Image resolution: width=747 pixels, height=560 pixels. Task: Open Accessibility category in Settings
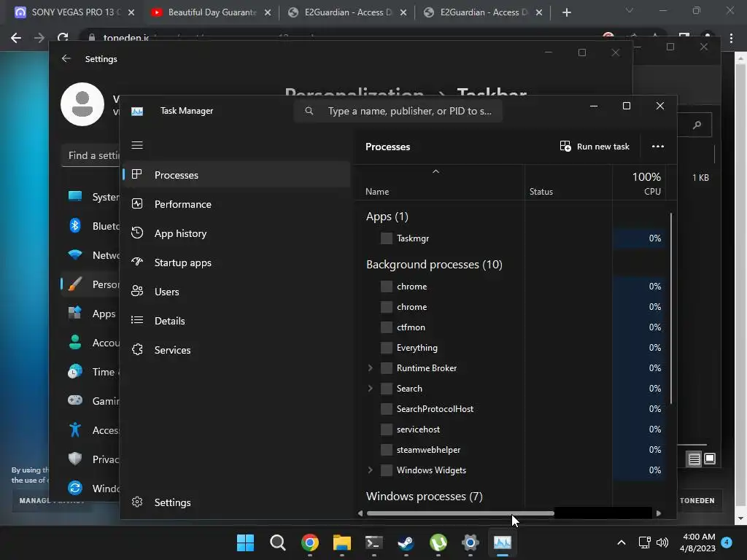(90, 430)
